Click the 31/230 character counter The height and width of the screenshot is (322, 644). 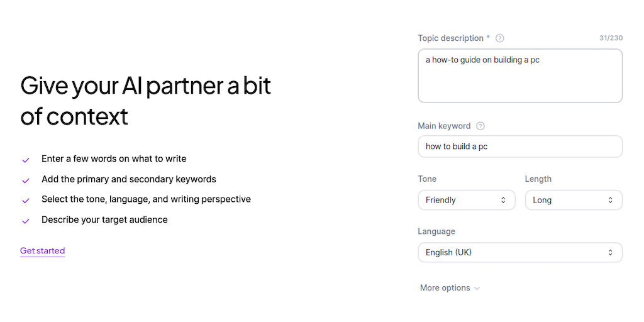tap(611, 38)
